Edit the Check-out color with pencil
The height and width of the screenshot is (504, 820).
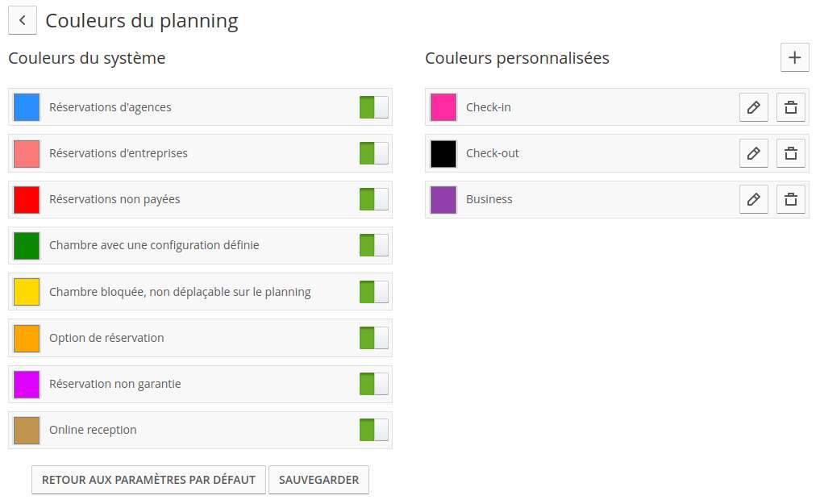coord(754,153)
